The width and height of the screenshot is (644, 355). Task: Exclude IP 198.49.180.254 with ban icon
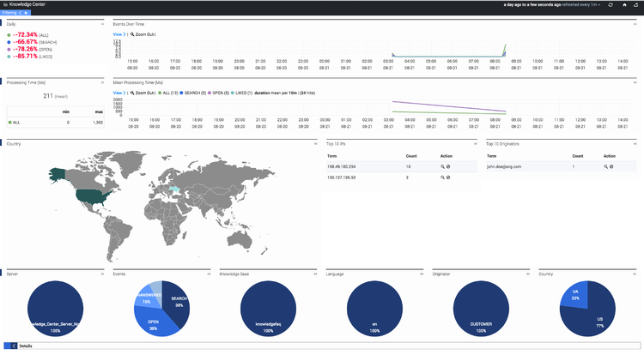pos(448,166)
